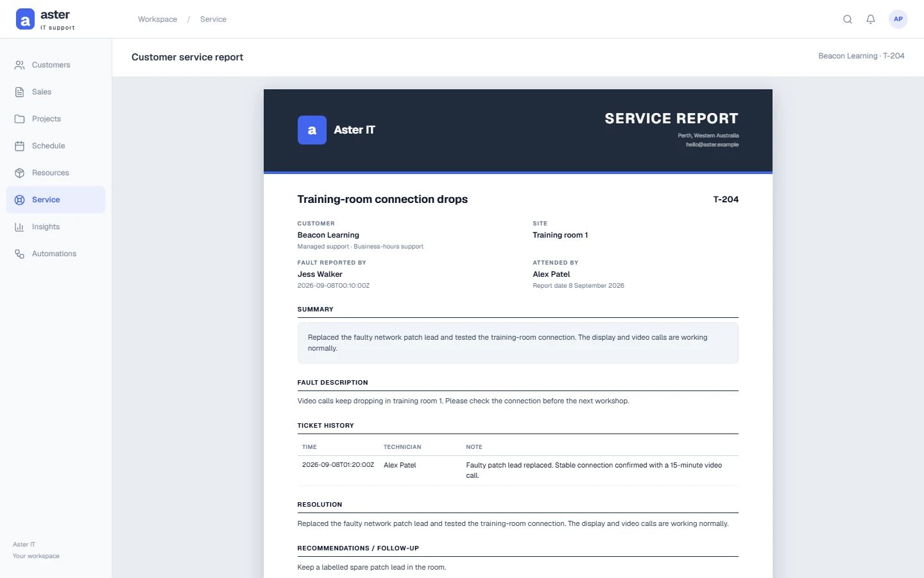Open Schedule section label
The width and height of the screenshot is (924, 578).
coord(49,146)
